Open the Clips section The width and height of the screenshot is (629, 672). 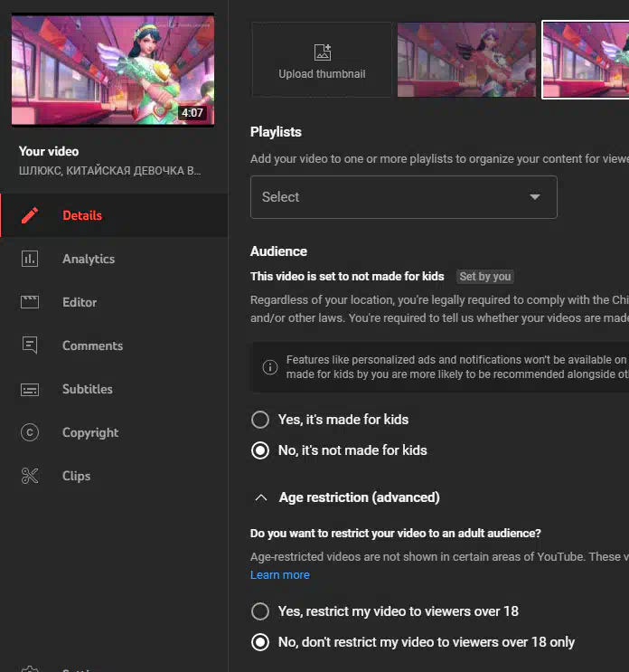coord(114,476)
